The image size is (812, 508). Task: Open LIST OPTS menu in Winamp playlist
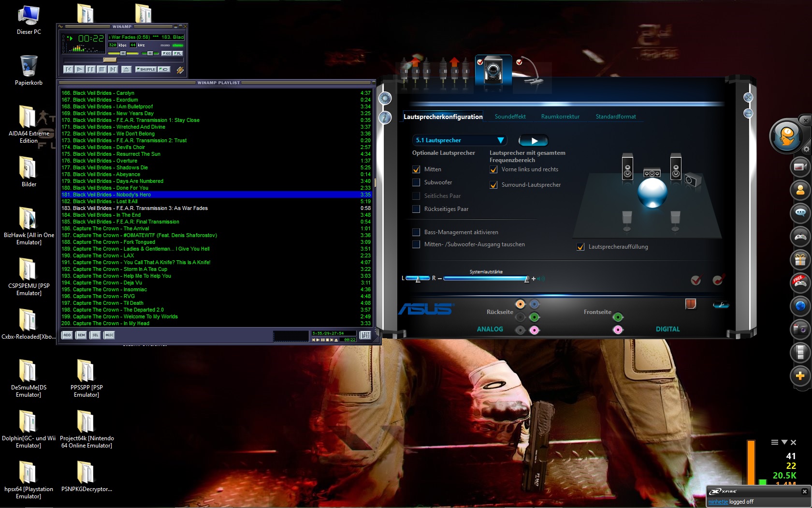click(365, 335)
